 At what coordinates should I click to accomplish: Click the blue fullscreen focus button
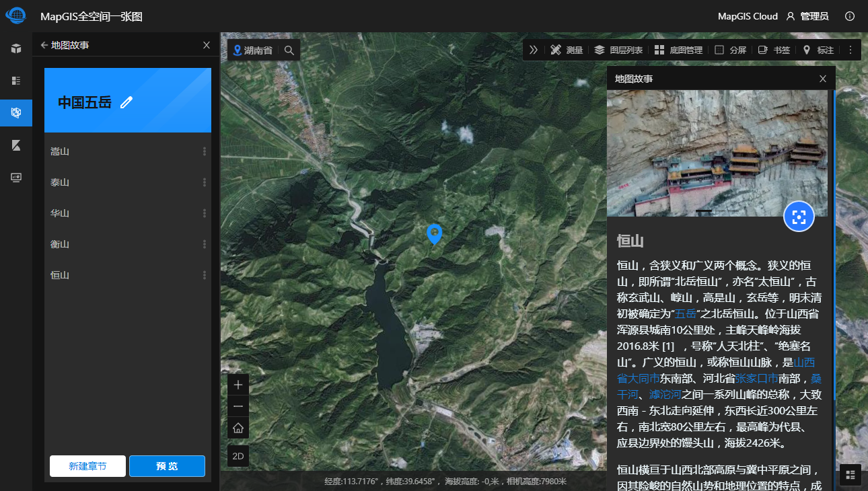[x=799, y=217]
